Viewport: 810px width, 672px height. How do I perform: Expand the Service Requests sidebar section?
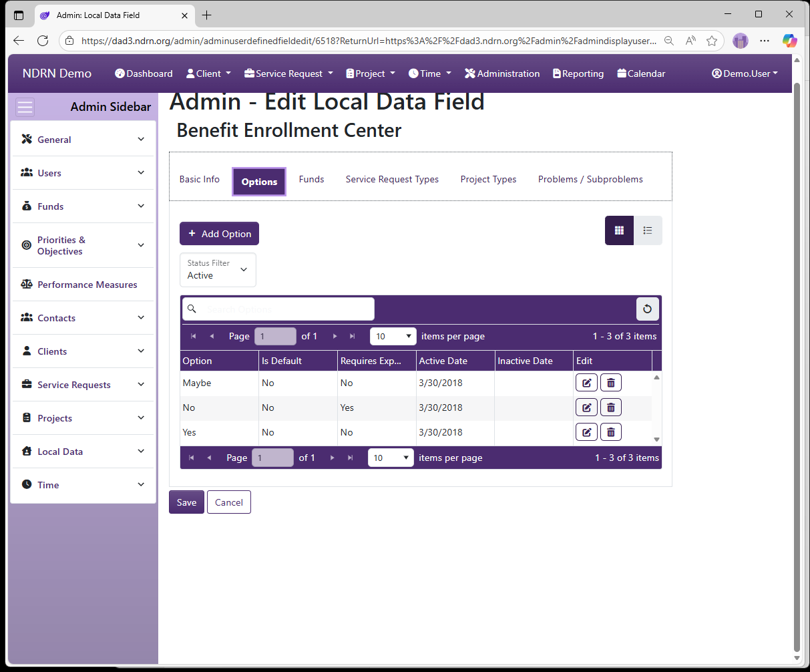tap(83, 385)
